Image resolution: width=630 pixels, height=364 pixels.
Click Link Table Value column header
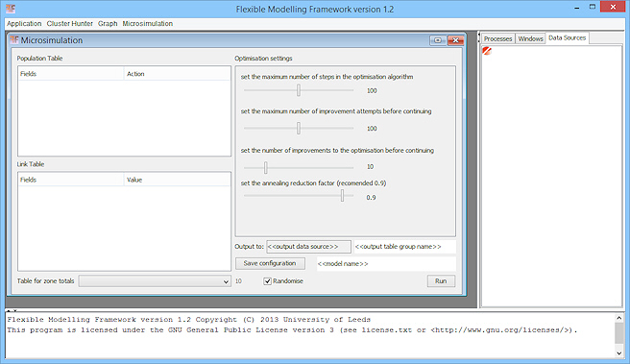pos(177,180)
